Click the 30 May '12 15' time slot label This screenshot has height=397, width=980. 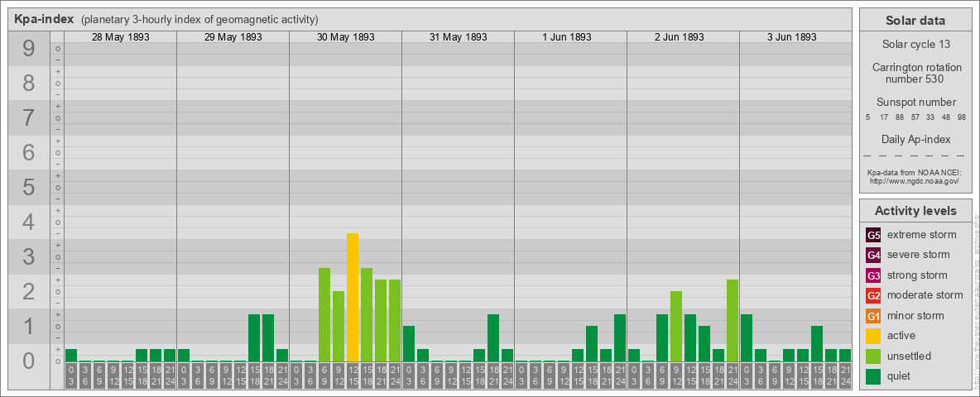coord(353,375)
